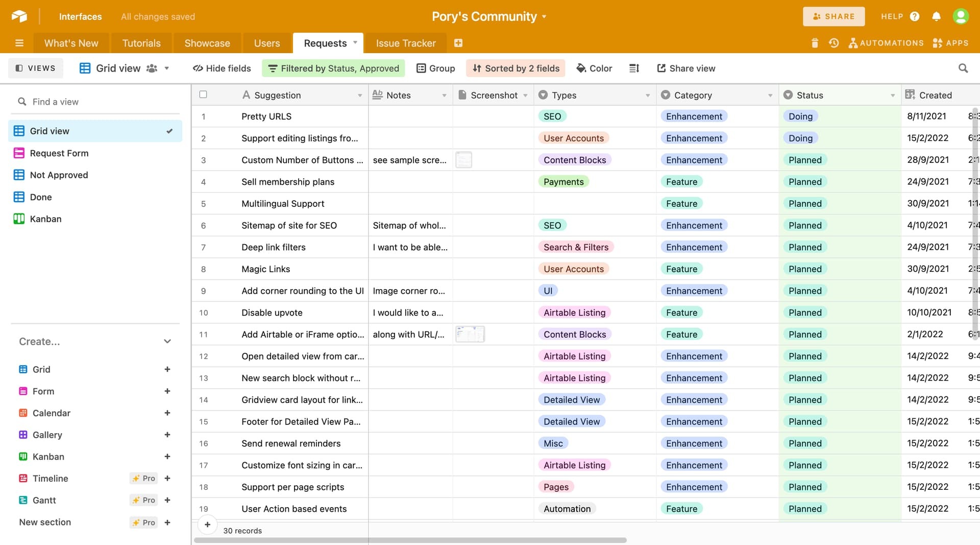The width and height of the screenshot is (980, 545).
Task: Click the row height icon
Action: [x=634, y=68]
